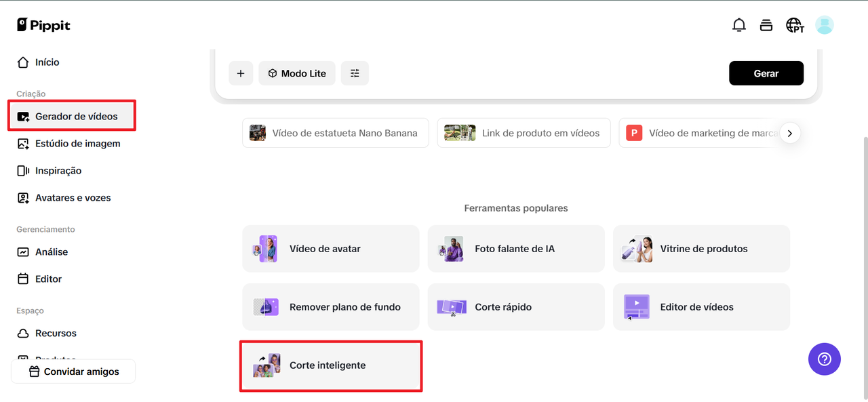Open Estúdio de imagem section

[x=77, y=144]
